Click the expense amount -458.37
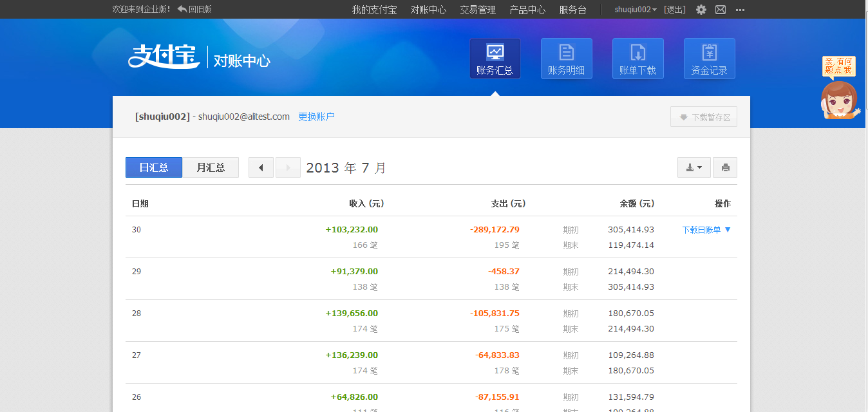 click(x=504, y=272)
